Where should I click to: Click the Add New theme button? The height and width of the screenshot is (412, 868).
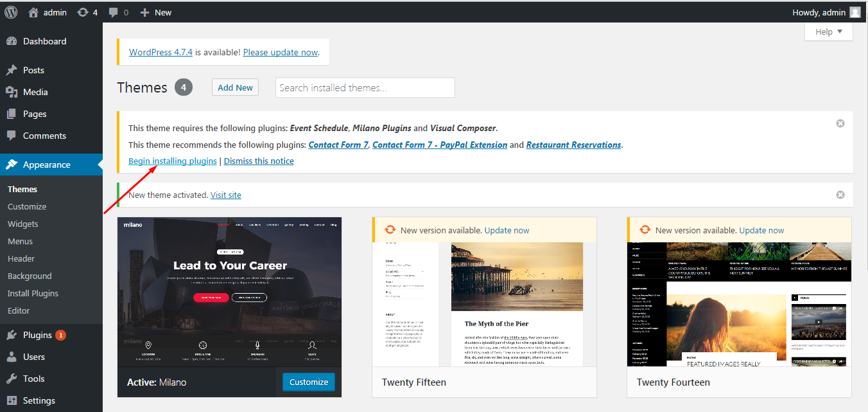pos(235,87)
